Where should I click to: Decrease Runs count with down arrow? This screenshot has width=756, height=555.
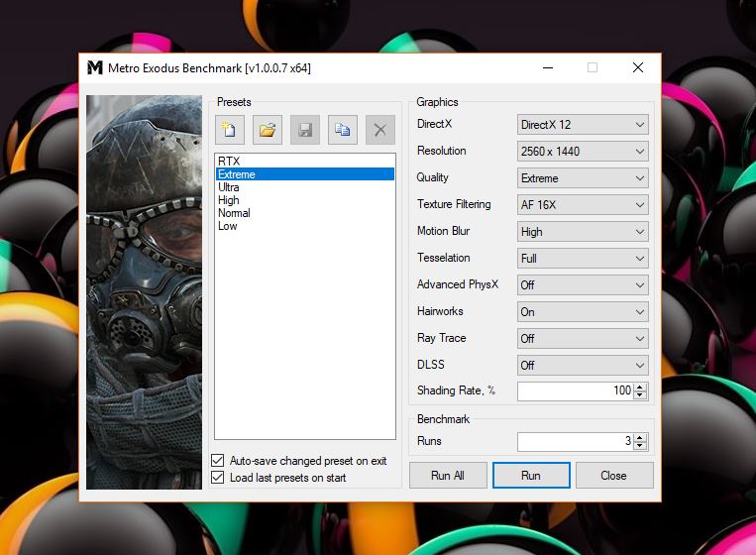[640, 446]
